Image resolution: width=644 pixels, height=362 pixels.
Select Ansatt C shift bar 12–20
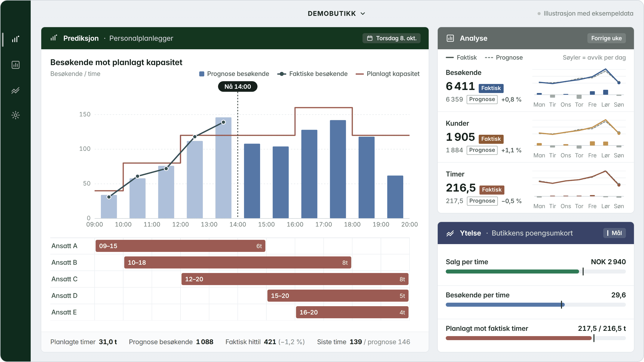point(295,279)
